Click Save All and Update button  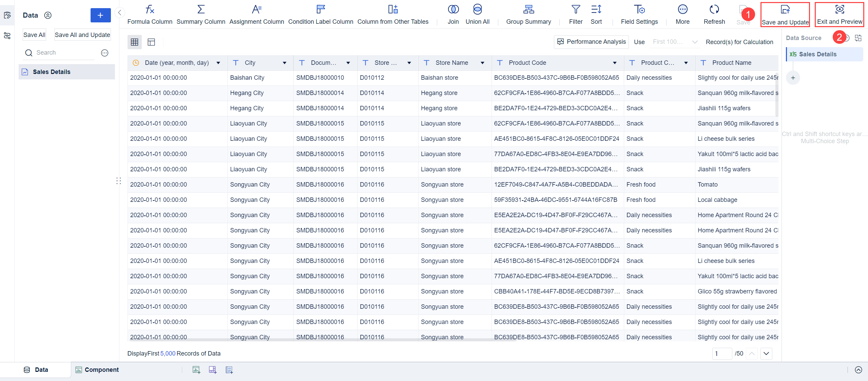tap(82, 35)
